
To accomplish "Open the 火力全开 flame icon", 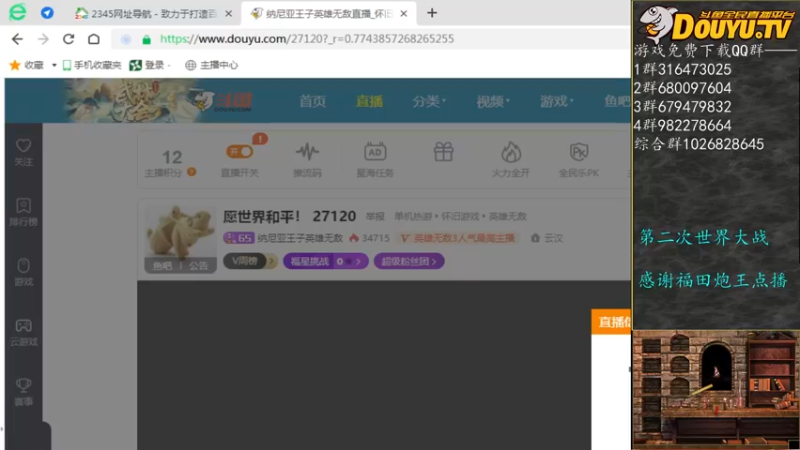I will pos(511,152).
